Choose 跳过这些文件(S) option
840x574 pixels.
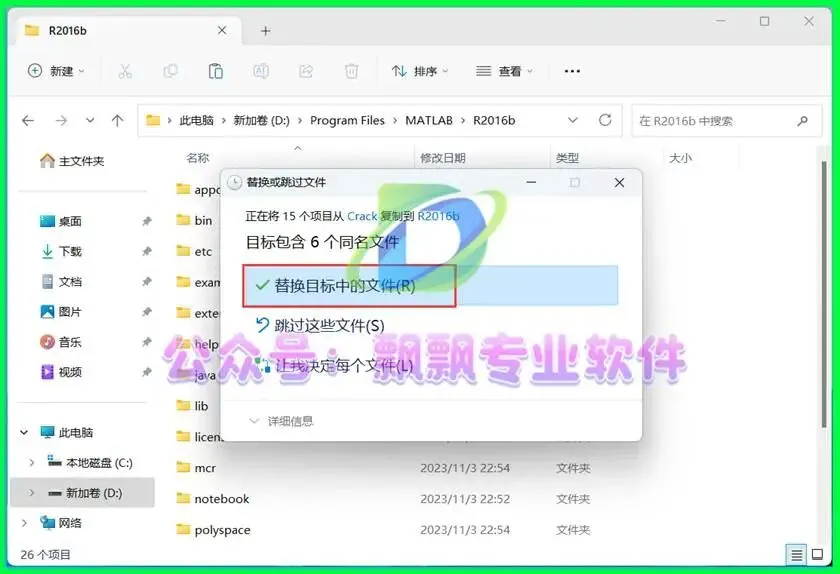pos(320,325)
